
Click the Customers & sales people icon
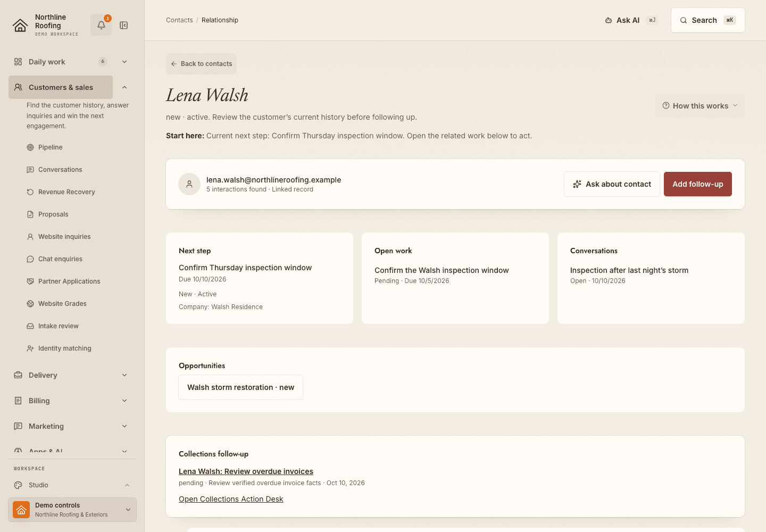pos(18,87)
